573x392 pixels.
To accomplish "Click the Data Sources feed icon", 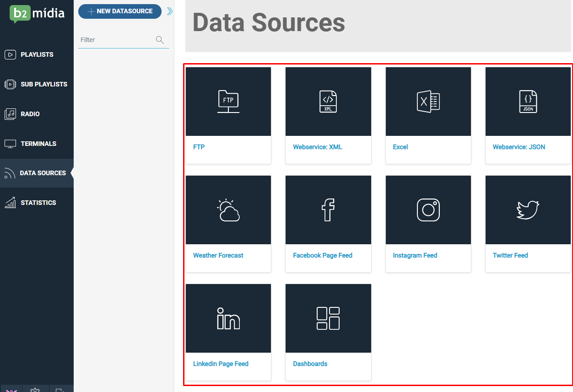I will pyautogui.click(x=10, y=173).
